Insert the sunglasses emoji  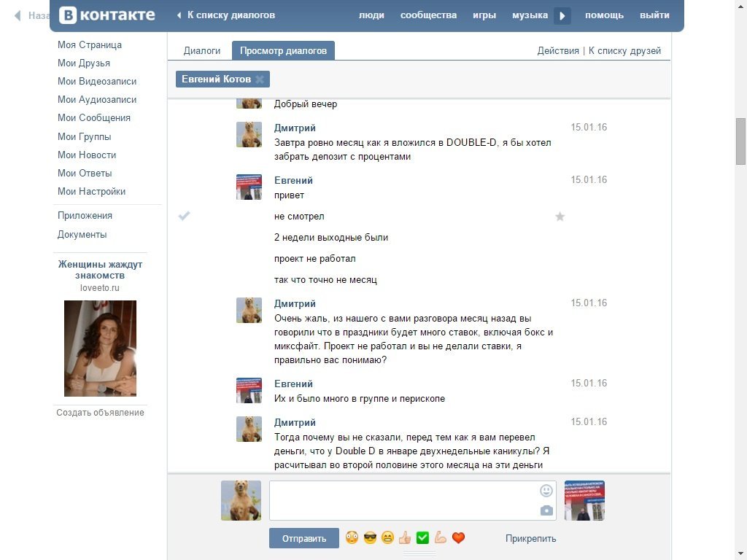(370, 538)
